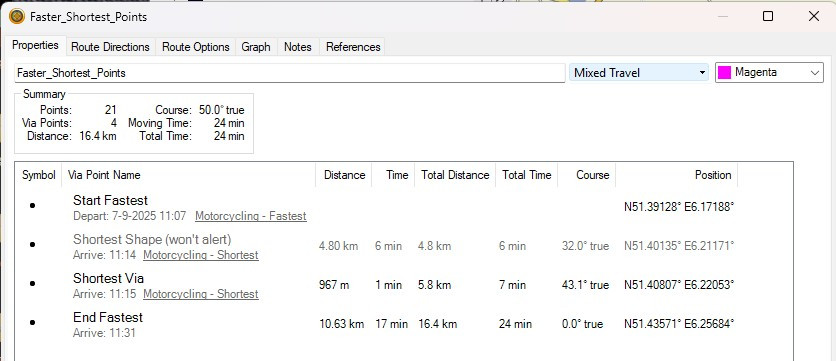Select the End Fastest waypoint dot symbol

(x=33, y=322)
